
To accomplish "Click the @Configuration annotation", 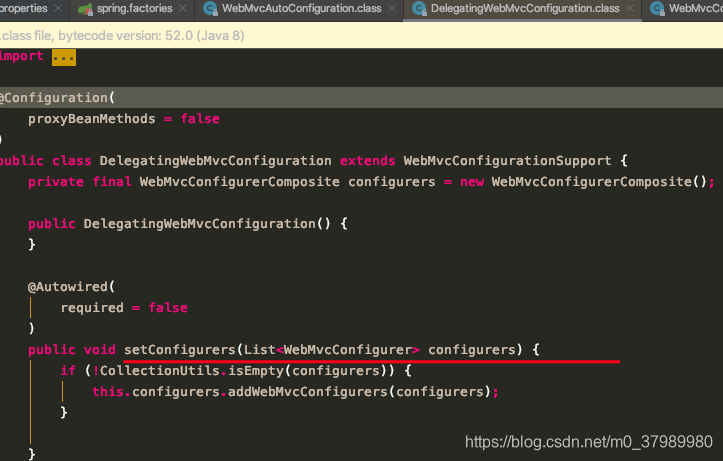I will tap(55, 98).
